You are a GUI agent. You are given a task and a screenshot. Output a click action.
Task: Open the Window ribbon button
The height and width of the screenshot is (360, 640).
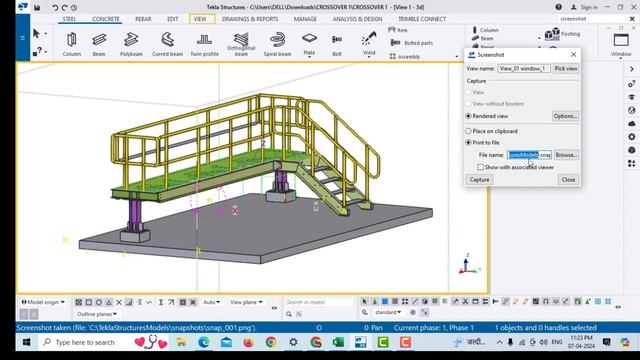621,44
